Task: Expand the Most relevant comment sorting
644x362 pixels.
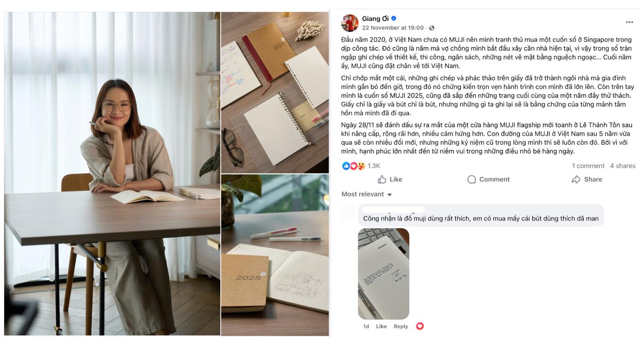Action: tap(367, 194)
